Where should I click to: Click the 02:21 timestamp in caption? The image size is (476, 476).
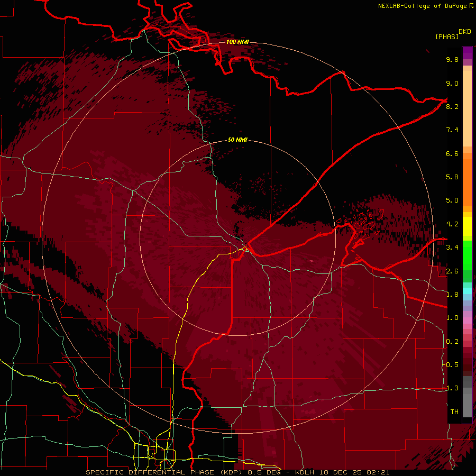(378, 472)
